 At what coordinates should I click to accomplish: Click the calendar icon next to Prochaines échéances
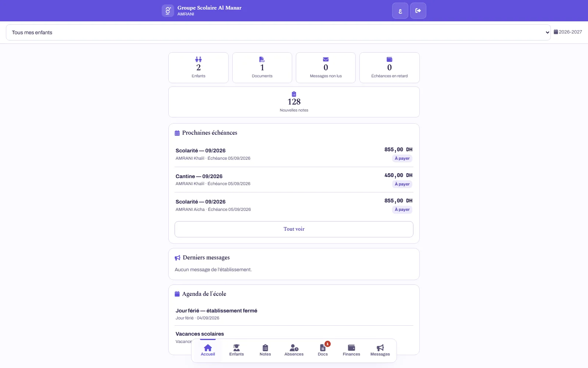(177, 133)
